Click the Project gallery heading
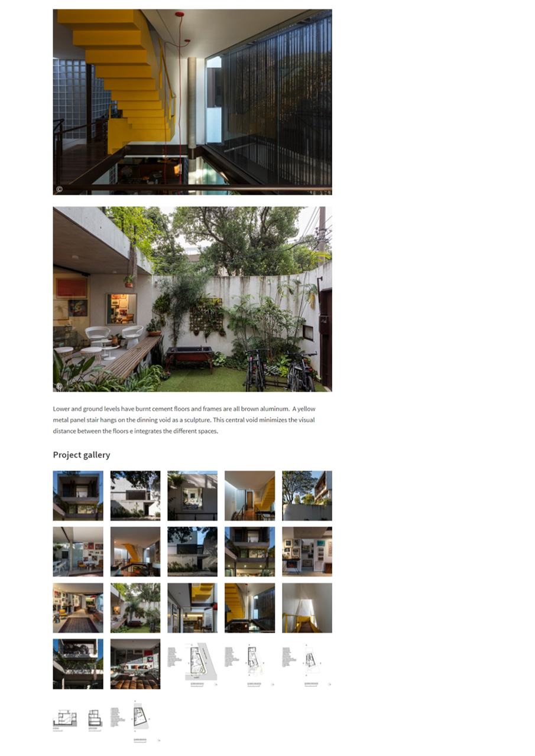Image resolution: width=535 pixels, height=756 pixels. coord(82,455)
